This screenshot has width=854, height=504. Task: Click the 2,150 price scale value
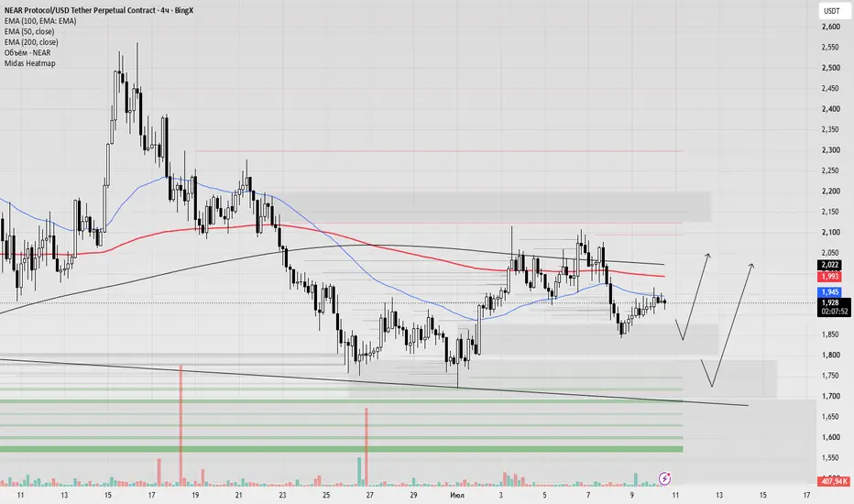pyautogui.click(x=830, y=212)
